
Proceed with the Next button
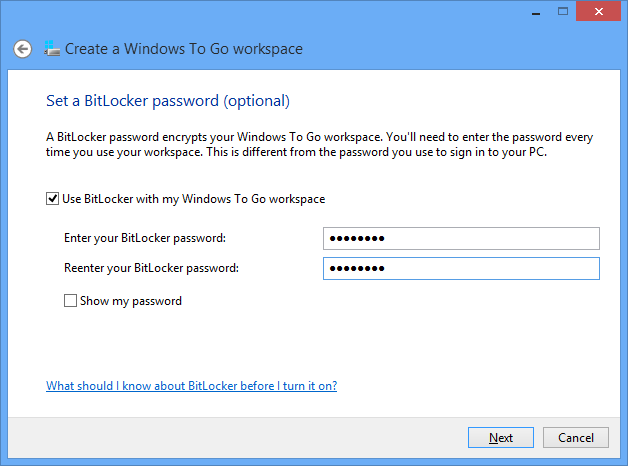tap(501, 438)
